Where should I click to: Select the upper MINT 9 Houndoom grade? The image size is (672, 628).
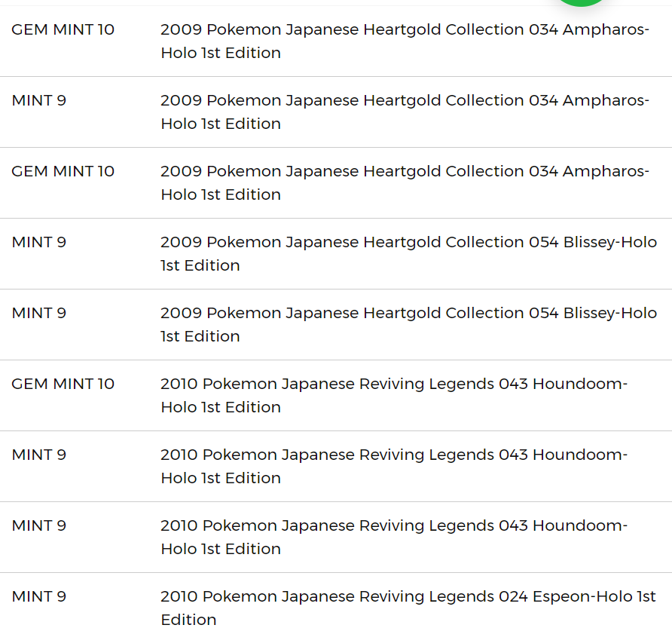pyautogui.click(x=39, y=455)
